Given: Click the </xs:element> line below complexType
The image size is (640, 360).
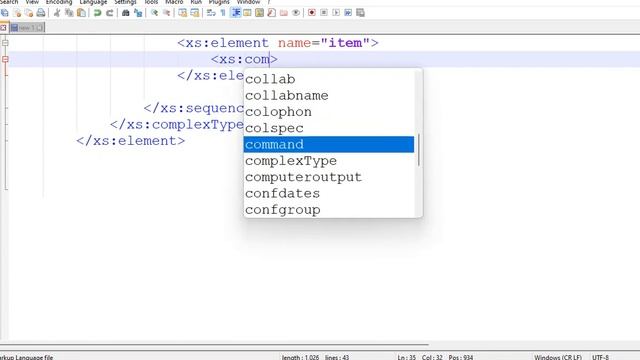Looking at the screenshot, I should point(131,141).
